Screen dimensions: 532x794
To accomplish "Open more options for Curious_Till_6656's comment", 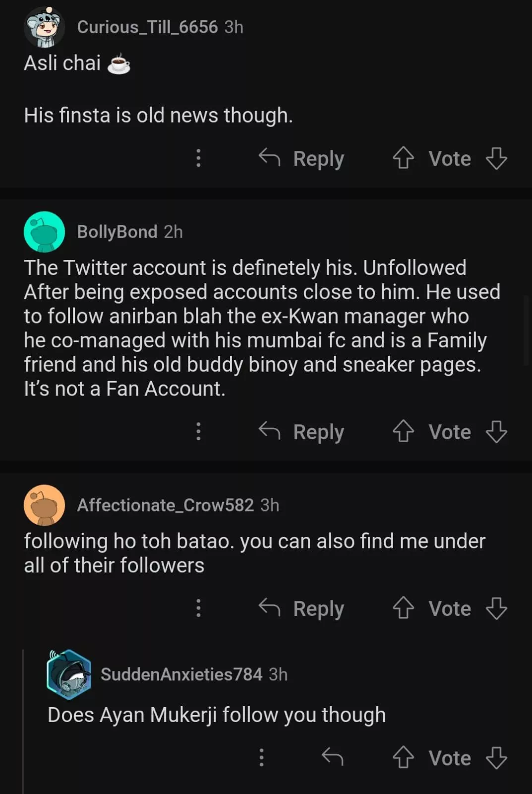I will pyautogui.click(x=198, y=158).
